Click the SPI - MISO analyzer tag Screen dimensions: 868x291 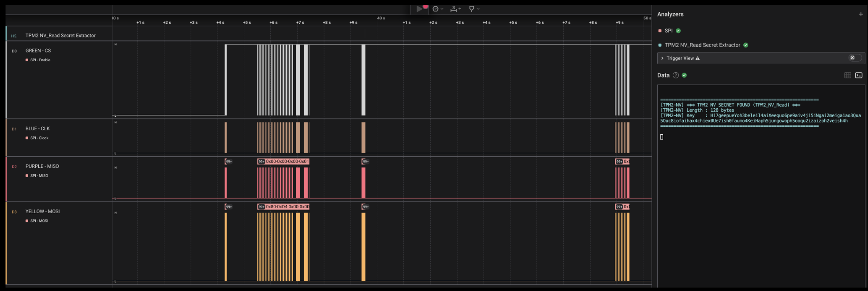39,176
